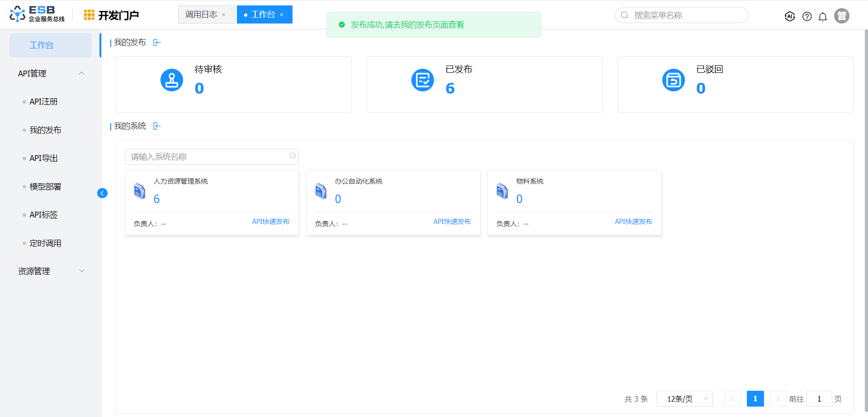
Task: Open the help question mark icon
Action: pos(807,16)
